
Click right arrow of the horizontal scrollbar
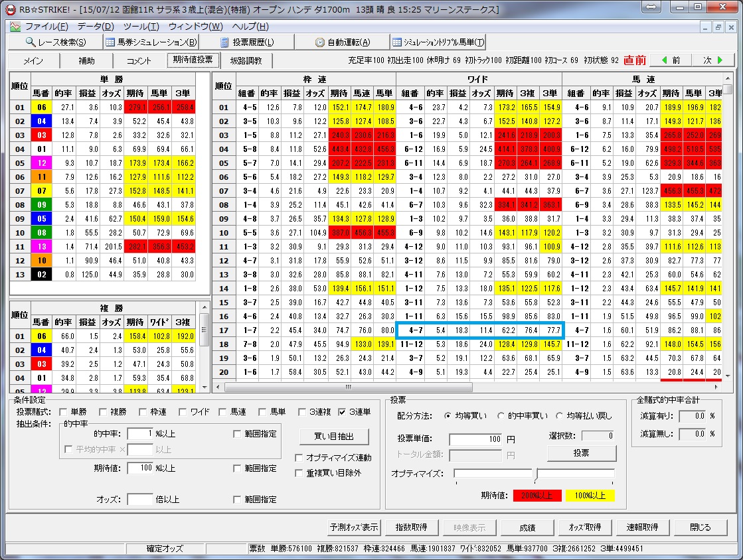coord(716,387)
